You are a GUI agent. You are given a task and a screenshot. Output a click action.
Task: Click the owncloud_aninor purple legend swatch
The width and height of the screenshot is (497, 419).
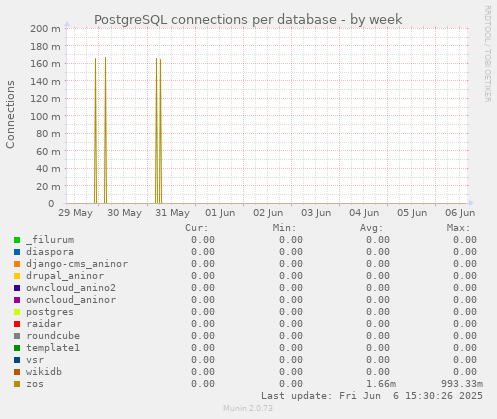pos(17,300)
